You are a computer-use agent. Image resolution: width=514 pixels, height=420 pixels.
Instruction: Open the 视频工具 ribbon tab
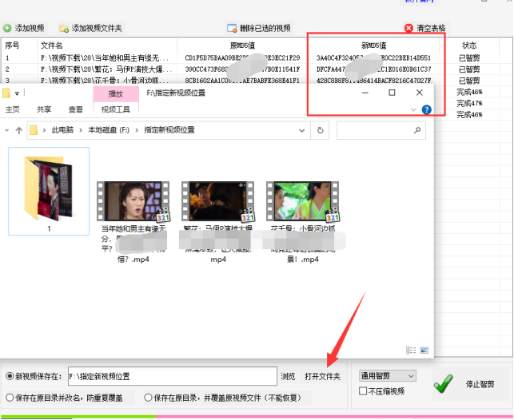click(116, 109)
